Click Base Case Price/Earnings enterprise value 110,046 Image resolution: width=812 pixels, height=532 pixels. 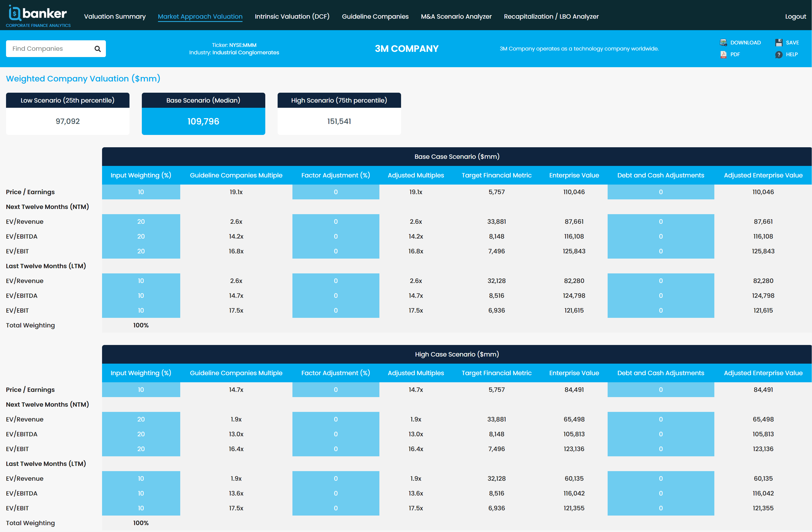point(574,192)
